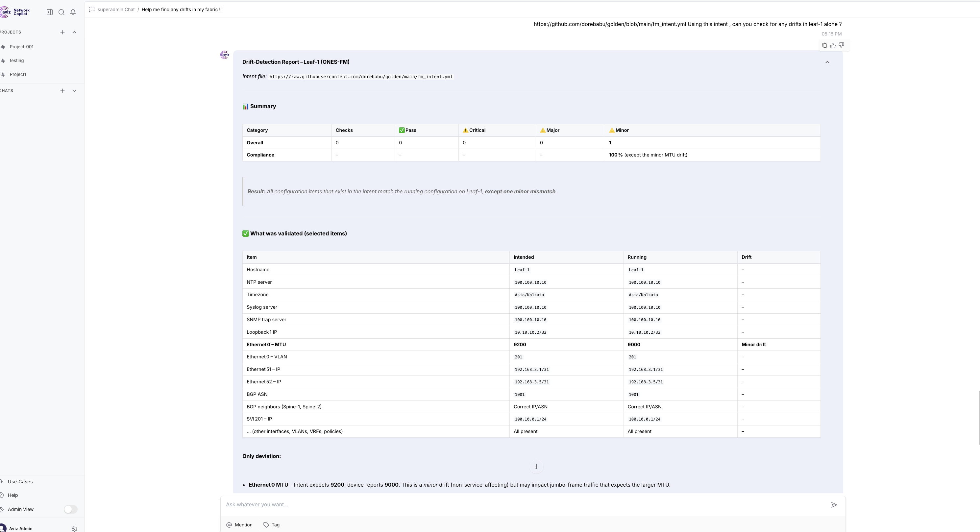Select the testing project
Screen dimensions: 980x532
(17, 61)
